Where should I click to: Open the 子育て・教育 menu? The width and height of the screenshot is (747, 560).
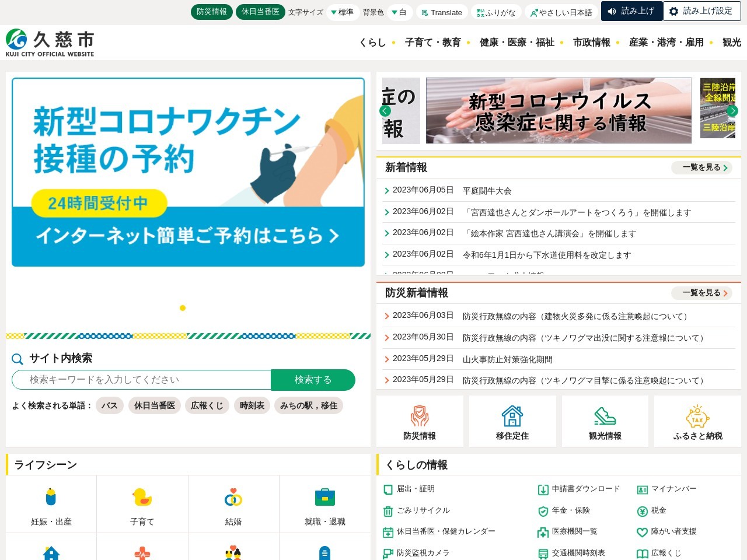click(x=433, y=43)
